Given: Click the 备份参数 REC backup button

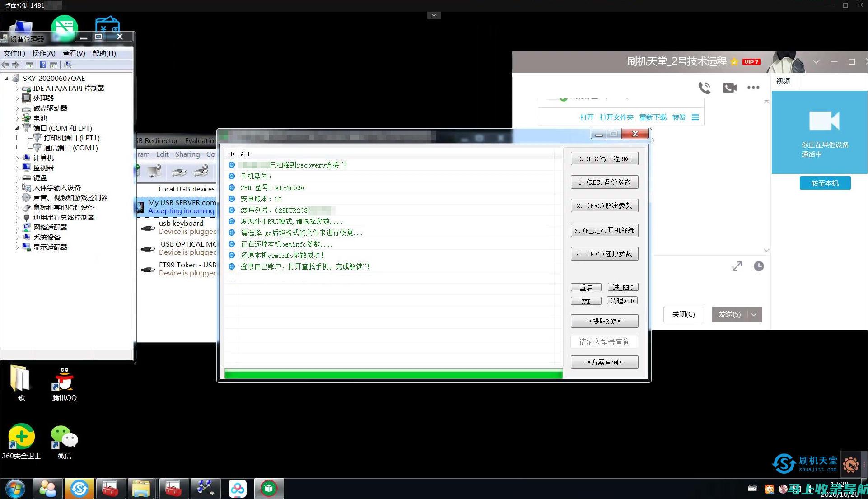Looking at the screenshot, I should (x=605, y=182).
